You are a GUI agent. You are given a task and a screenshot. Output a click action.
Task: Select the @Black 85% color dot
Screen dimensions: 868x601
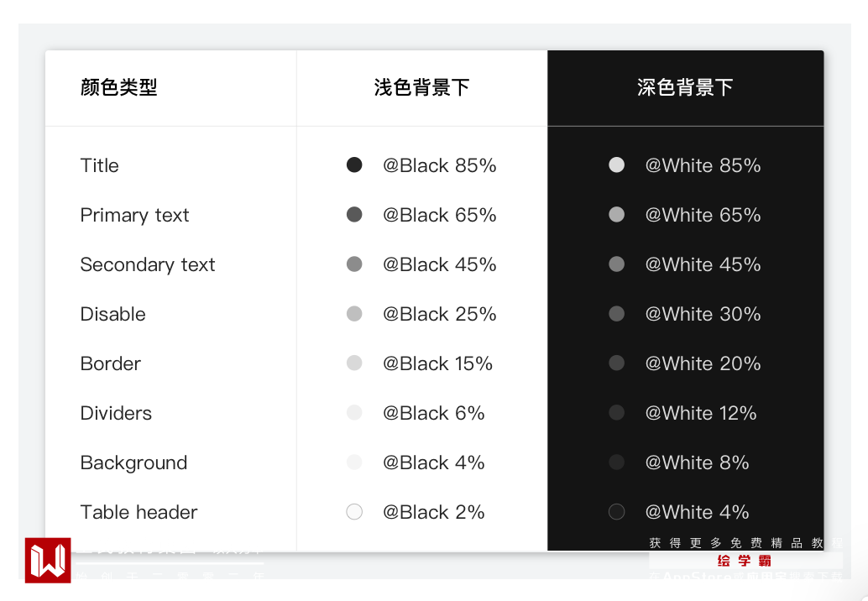click(x=354, y=165)
